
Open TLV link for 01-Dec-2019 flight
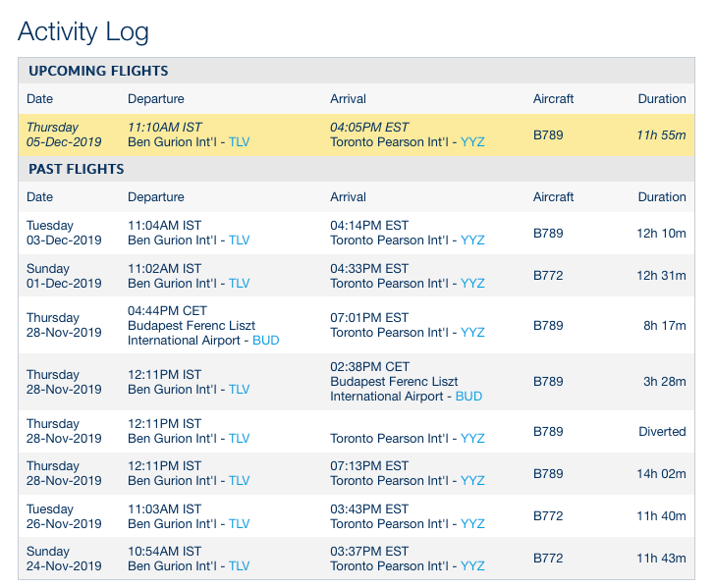pos(239,284)
